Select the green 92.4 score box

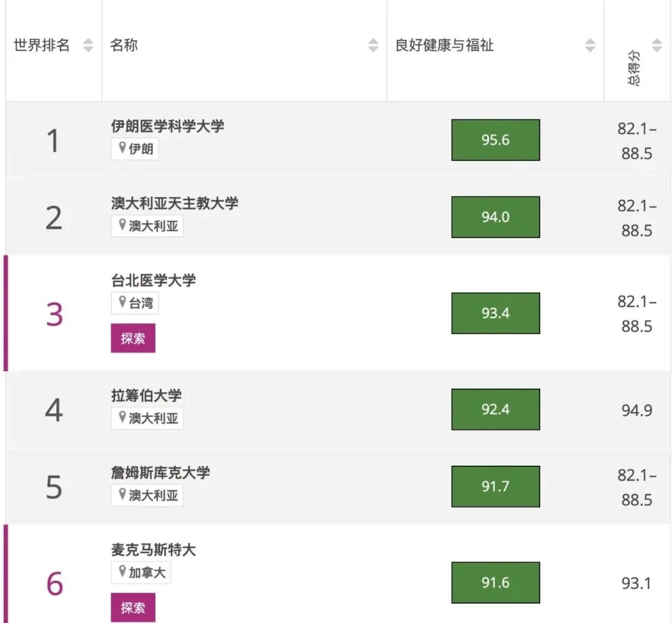495,410
